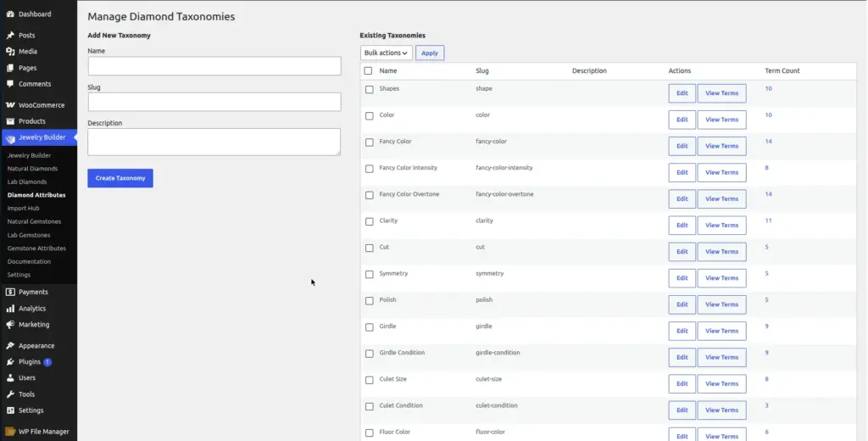868x441 pixels.
Task: Tick the Clarity row checkbox
Action: pos(370,221)
